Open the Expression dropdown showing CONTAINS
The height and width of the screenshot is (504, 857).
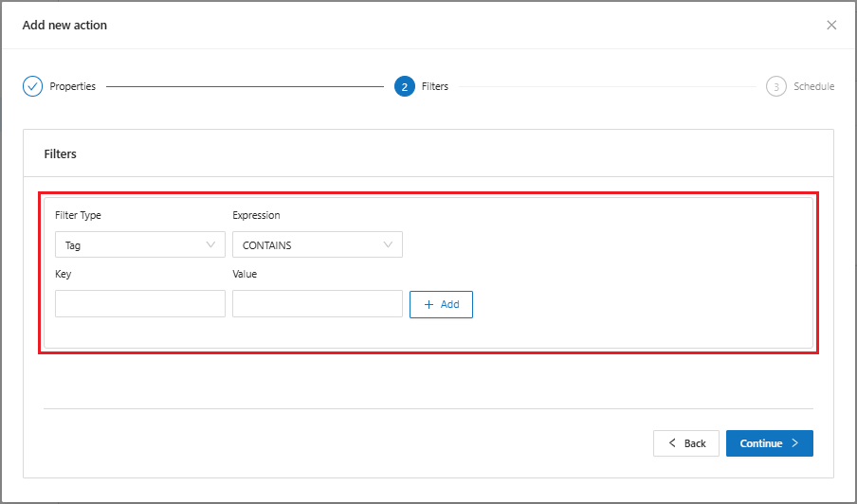pos(317,245)
